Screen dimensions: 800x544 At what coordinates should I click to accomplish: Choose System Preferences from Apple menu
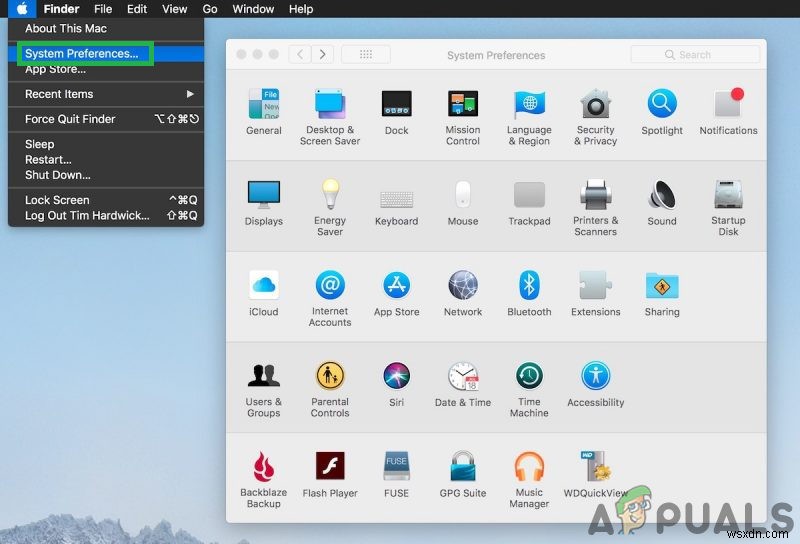coord(82,53)
